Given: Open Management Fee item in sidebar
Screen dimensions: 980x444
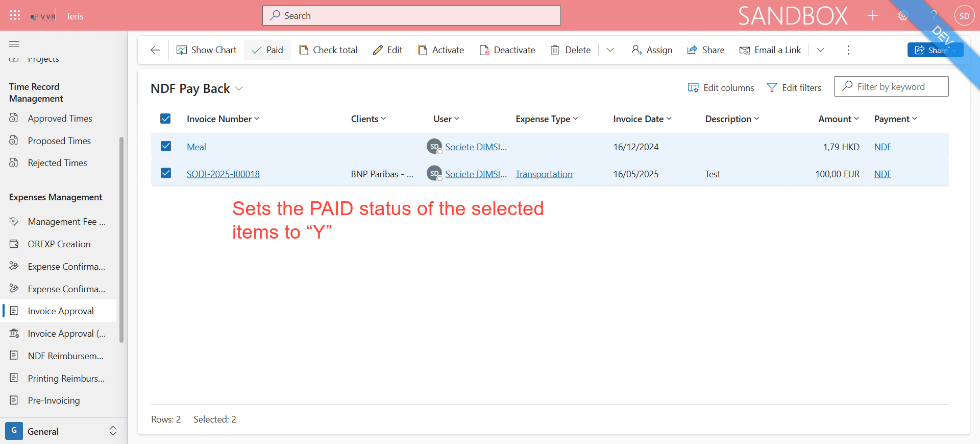Looking at the screenshot, I should pyautogui.click(x=59, y=222).
